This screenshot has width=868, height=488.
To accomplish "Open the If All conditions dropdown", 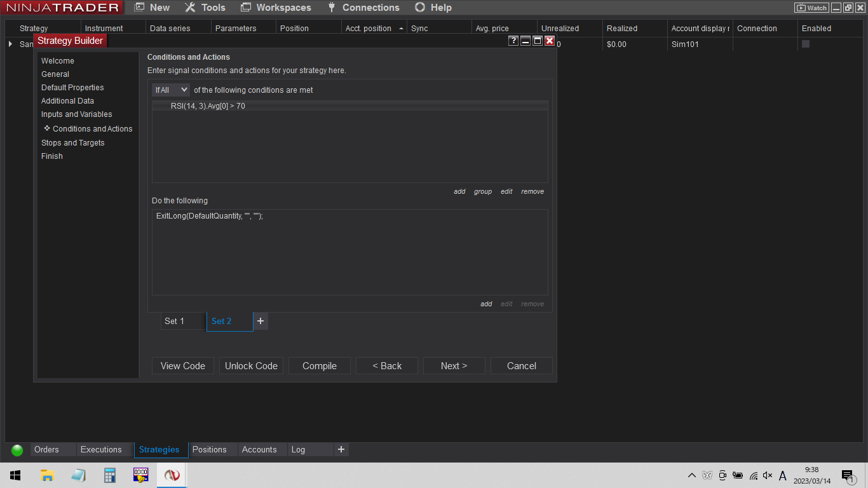I will tap(171, 90).
